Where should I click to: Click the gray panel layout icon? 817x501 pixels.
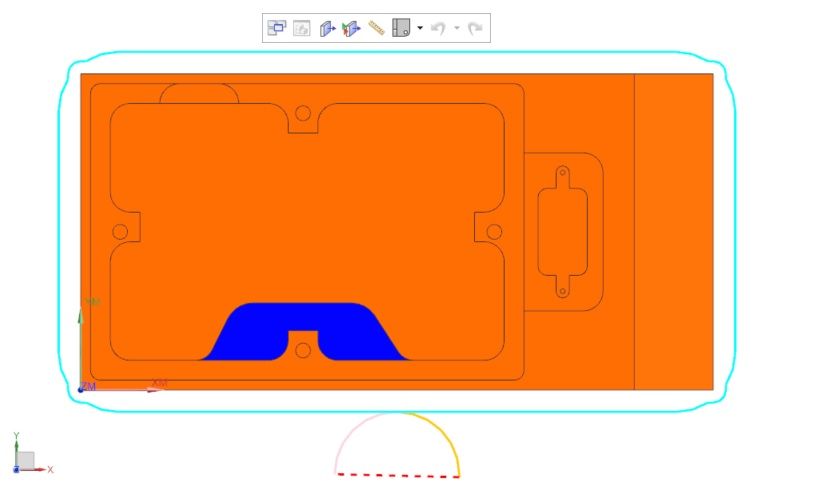[401, 28]
